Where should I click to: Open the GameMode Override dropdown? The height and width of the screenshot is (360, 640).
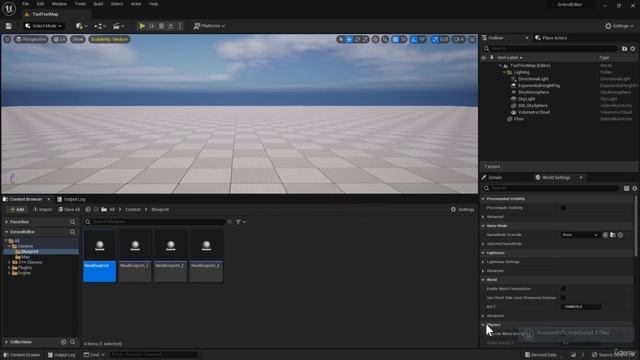coord(580,235)
